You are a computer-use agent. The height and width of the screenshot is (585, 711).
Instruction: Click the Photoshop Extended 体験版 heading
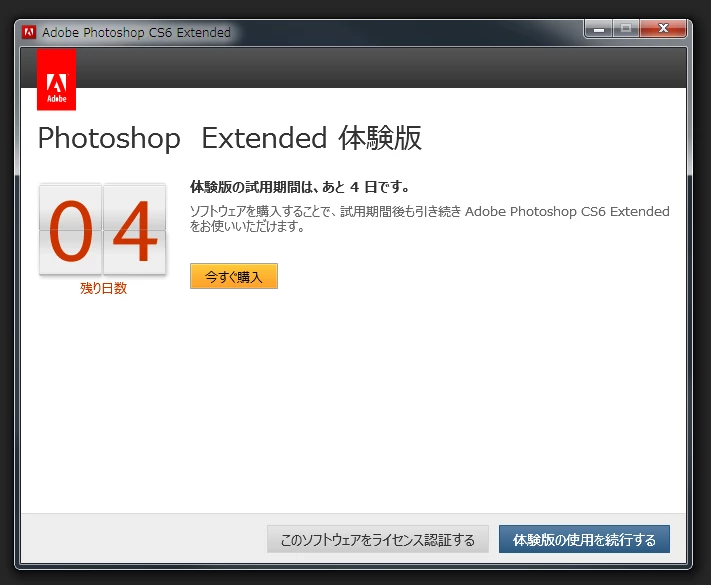click(230, 138)
